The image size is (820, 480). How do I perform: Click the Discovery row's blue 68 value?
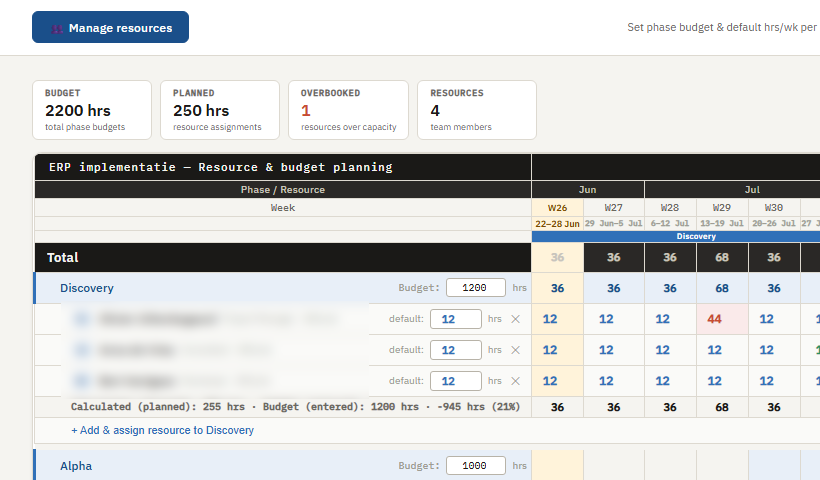722,288
